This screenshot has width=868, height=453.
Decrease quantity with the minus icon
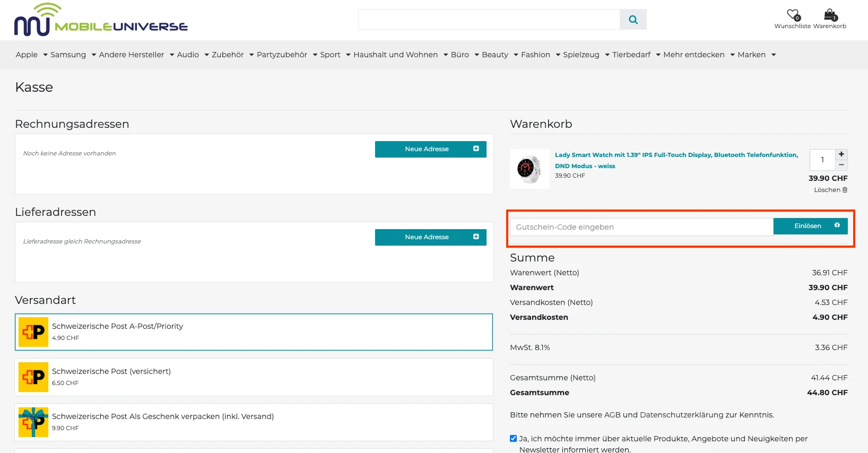click(841, 165)
